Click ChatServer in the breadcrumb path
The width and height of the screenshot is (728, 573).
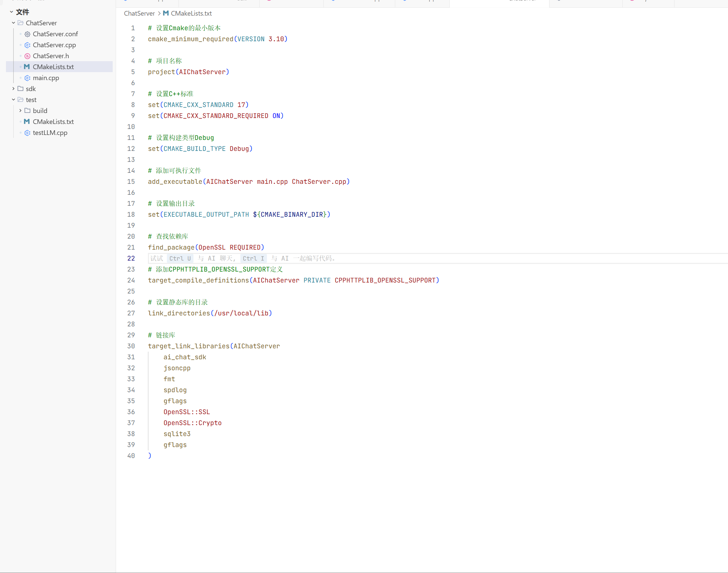(x=139, y=13)
